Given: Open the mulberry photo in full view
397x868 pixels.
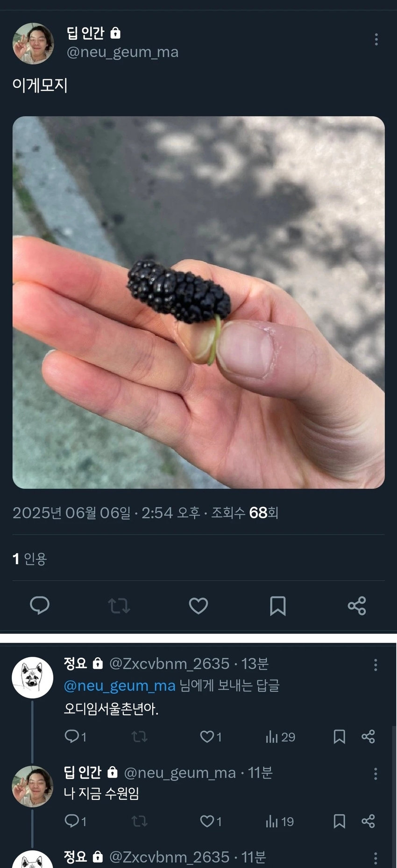Looking at the screenshot, I should (x=198, y=302).
